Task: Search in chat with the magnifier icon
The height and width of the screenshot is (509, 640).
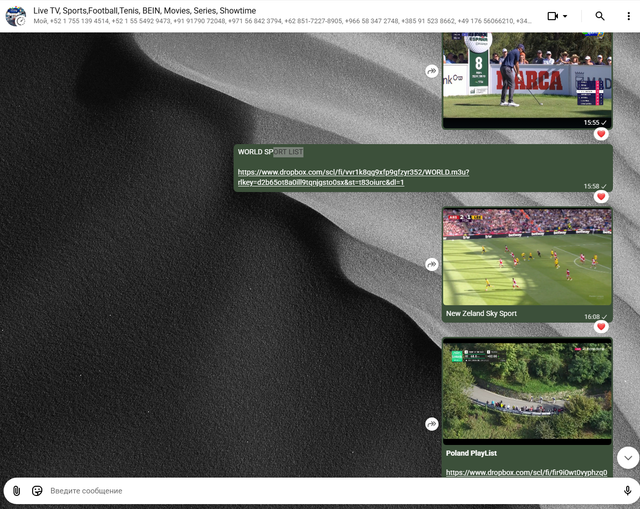Action: coord(600,16)
